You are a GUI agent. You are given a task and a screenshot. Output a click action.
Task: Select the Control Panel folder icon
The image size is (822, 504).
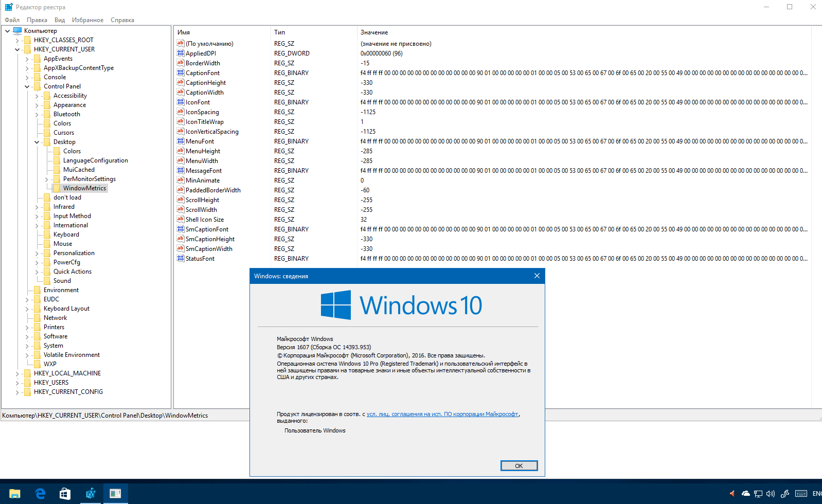click(x=38, y=86)
